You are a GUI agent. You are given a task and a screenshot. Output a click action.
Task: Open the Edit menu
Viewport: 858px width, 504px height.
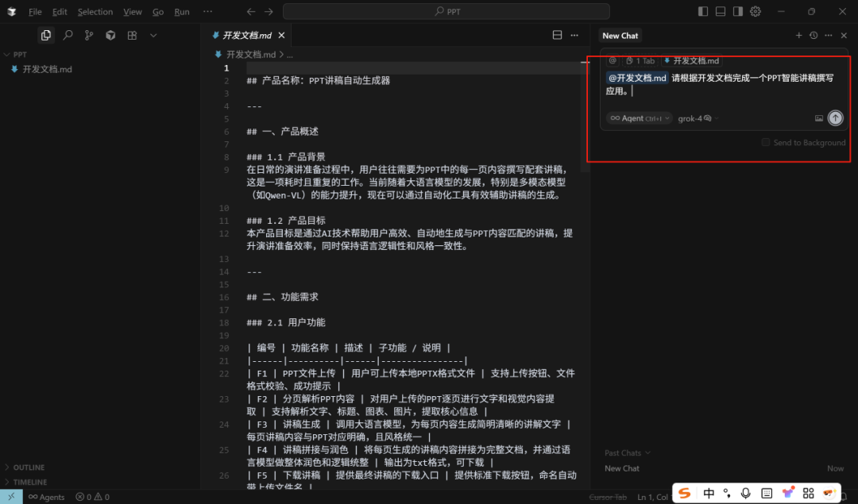coord(60,11)
